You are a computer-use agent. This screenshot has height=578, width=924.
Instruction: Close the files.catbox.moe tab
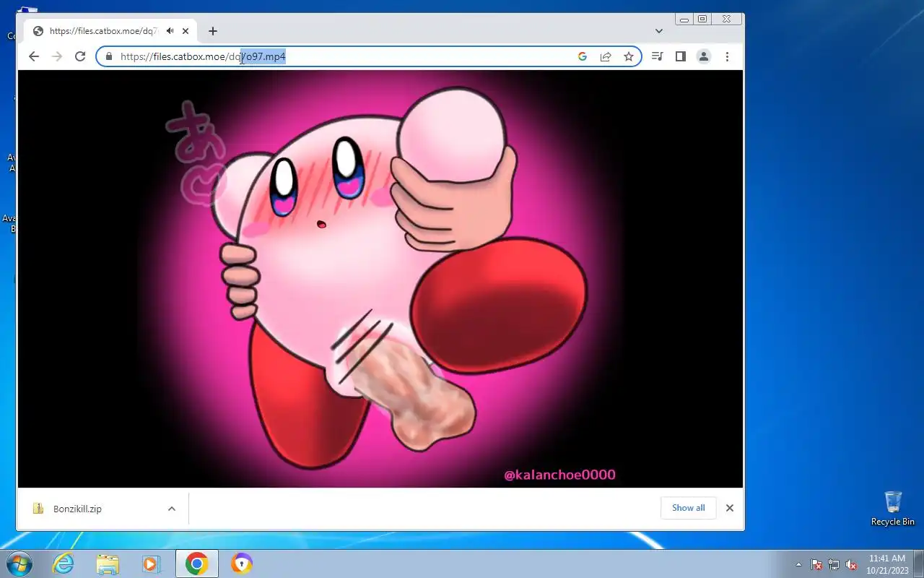tap(186, 31)
